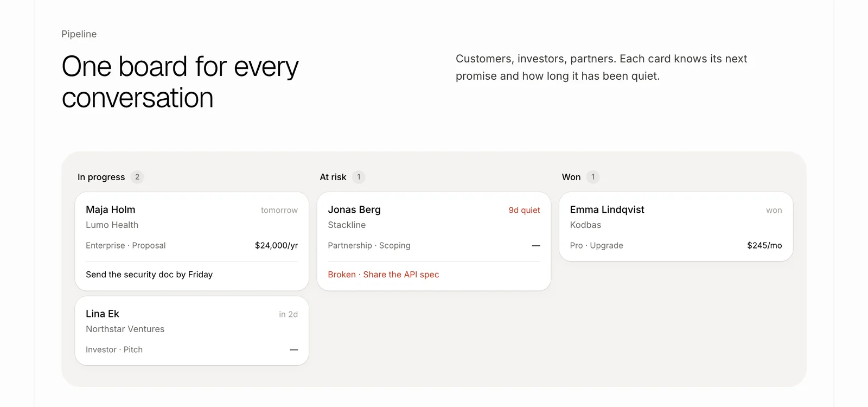Click the In progress count badge
Viewport: 868px width, 407px height.
coord(137,177)
